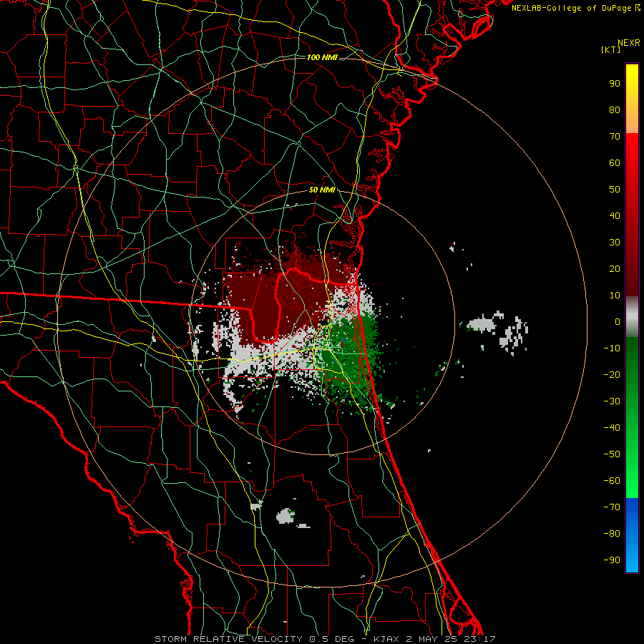Click the -60 value on velocity scale
Viewport: 644px width, 644px height.
point(612,481)
